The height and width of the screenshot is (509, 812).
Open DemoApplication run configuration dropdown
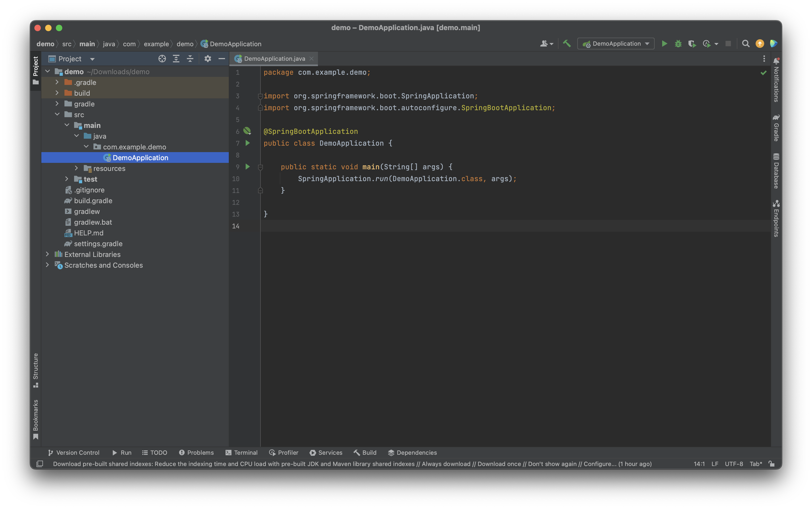616,44
